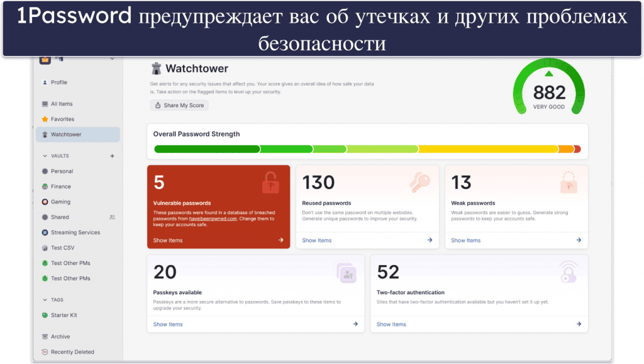Click the Watchtower heading tower icon
The image size is (644, 364).
[x=156, y=69]
